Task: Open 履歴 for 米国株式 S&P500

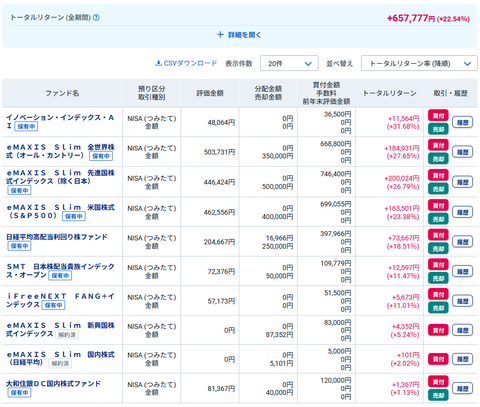Action: [x=462, y=212]
